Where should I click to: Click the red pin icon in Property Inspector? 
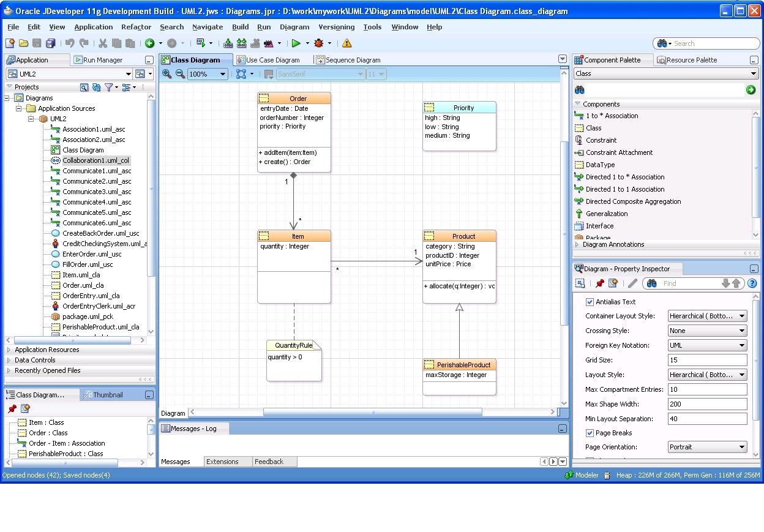(599, 283)
